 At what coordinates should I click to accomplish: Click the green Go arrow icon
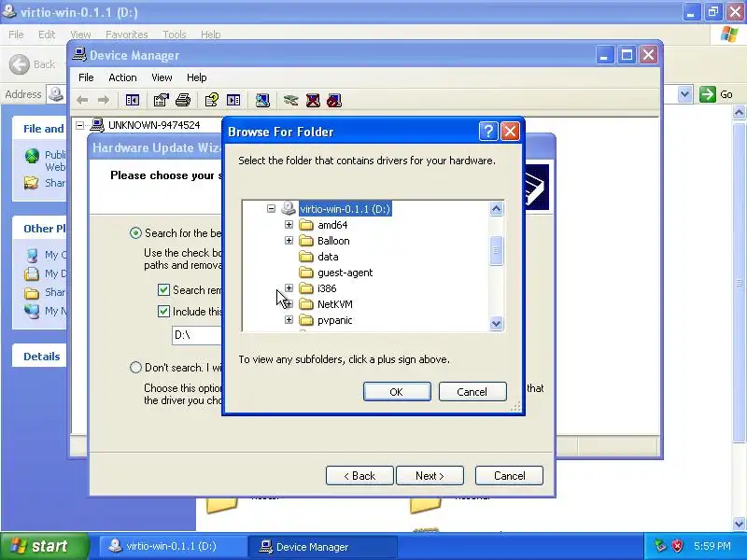point(708,94)
